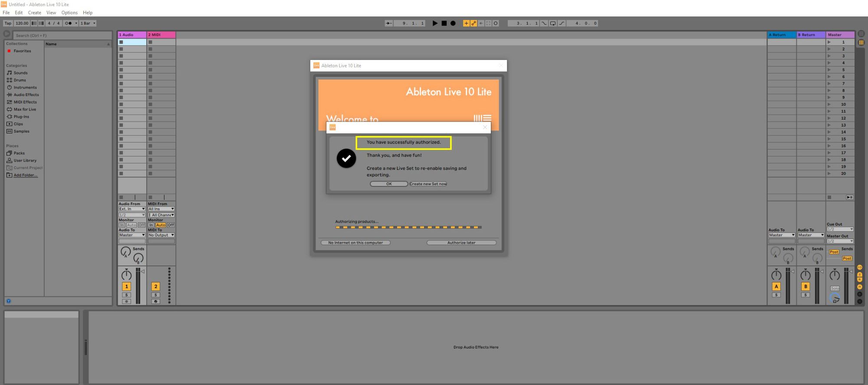Toggle the In/Out section show button

tap(859, 268)
